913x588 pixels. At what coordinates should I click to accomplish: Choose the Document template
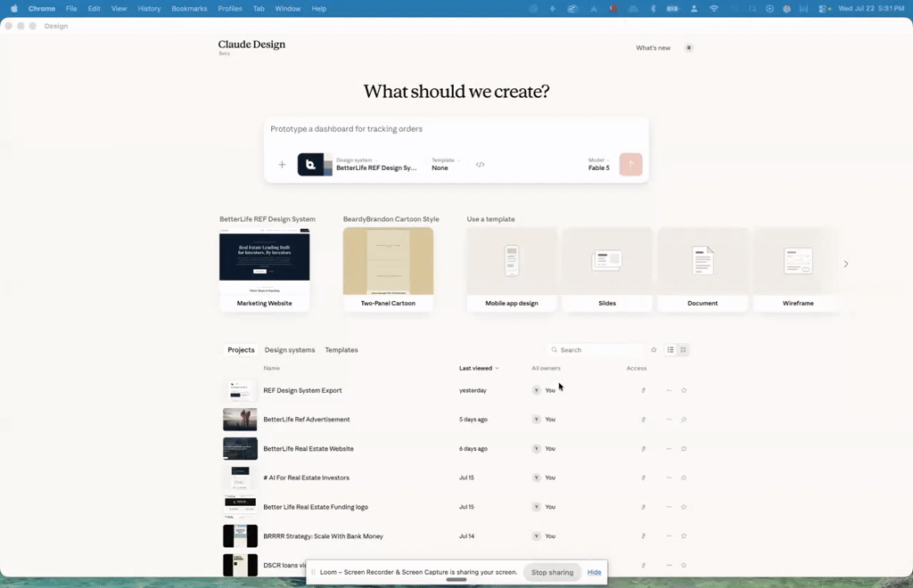point(703,269)
